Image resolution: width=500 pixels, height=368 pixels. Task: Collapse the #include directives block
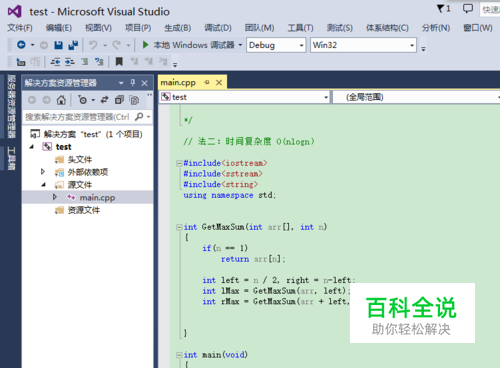179,163
